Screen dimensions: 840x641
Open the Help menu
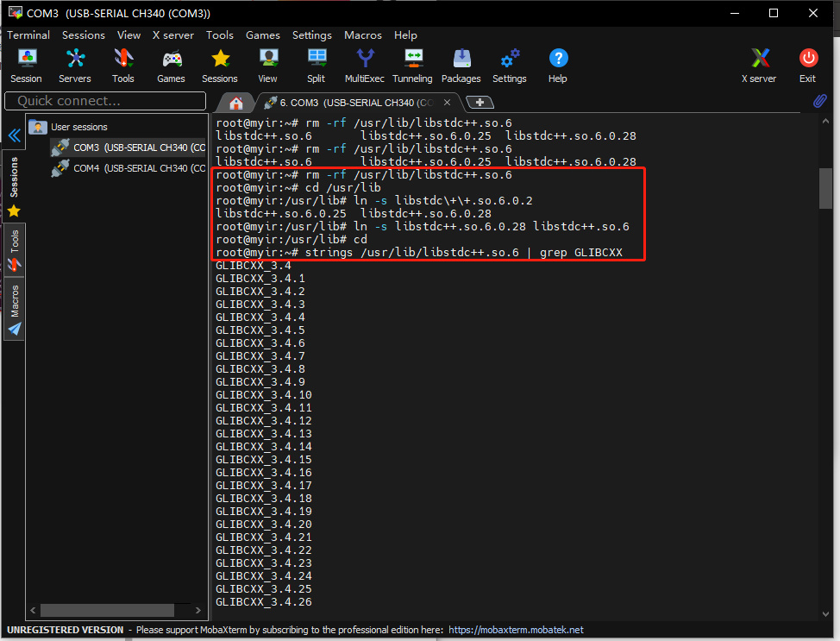[x=405, y=35]
